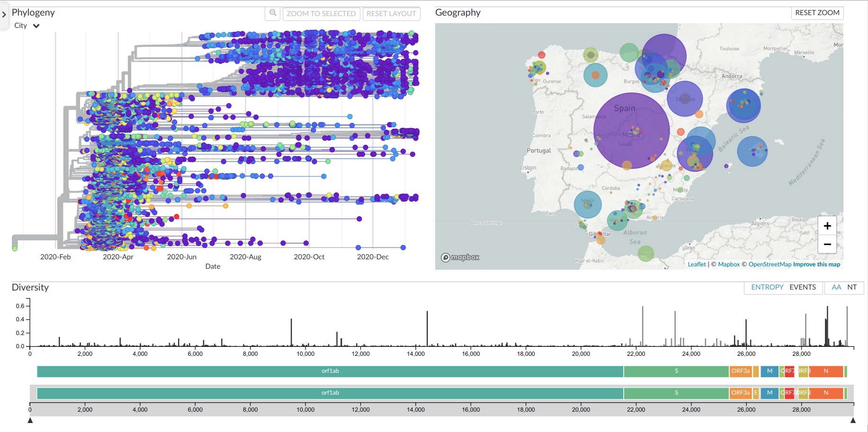Switch diversity panel to Entropy
Screen dimensions: 868x432
coord(767,287)
